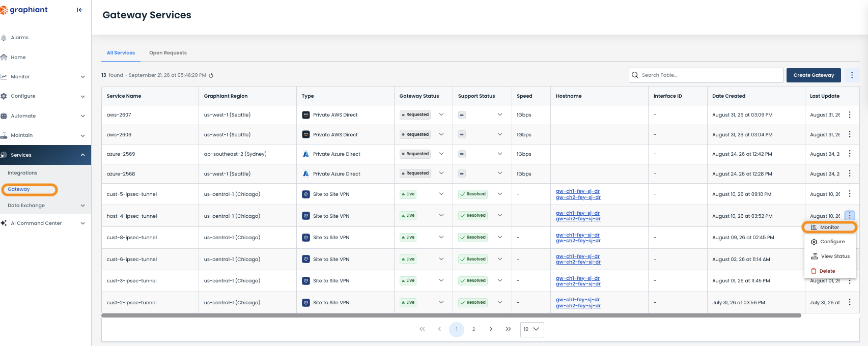Viewport: 868px width, 346px height.
Task: Open row actions menu for cust-5-ipsec-tunnel
Action: pyautogui.click(x=850, y=194)
